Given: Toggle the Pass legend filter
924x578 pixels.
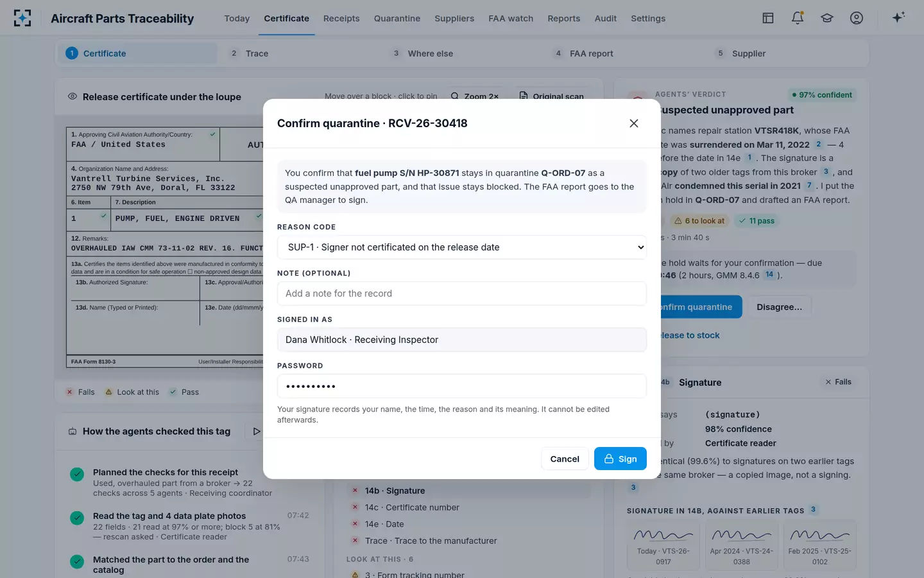Looking at the screenshot, I should 184,392.
